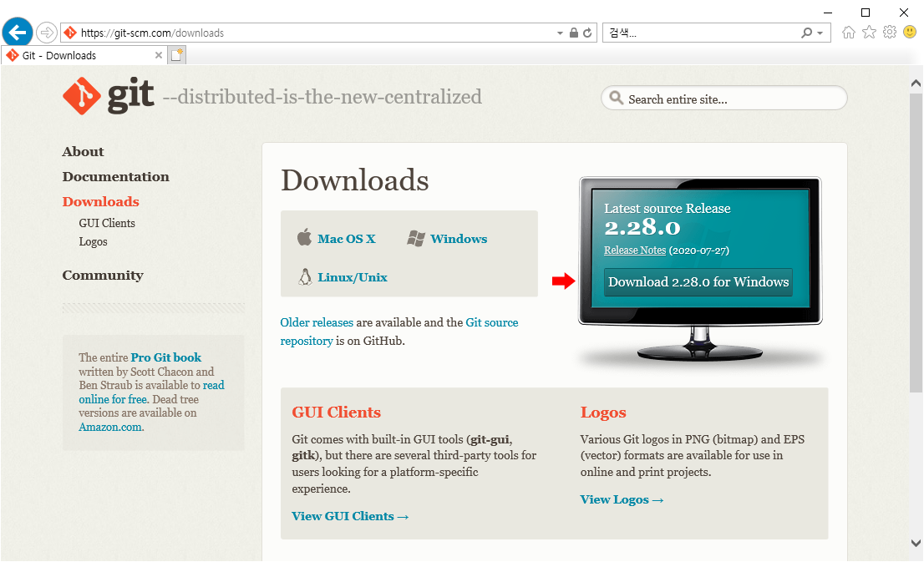
Task: Click the magnifier icon in browser search box
Action: point(806,33)
